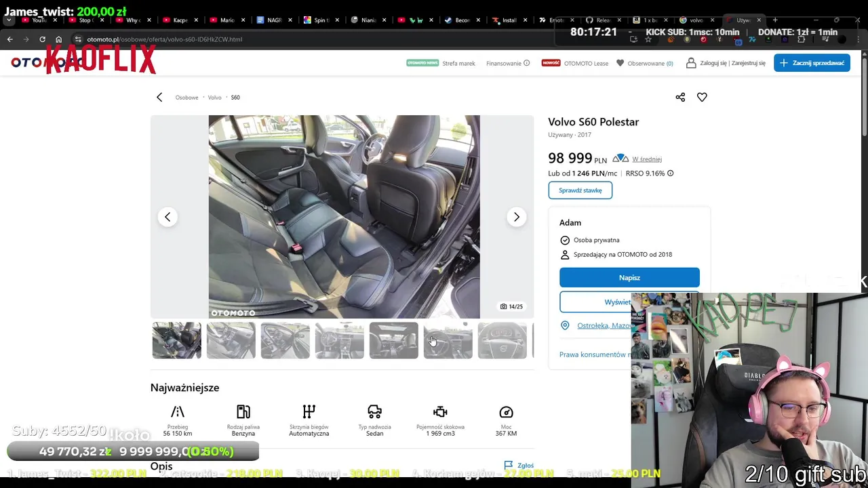The image size is (868, 488).
Task: Click the Napisz message button
Action: (629, 277)
